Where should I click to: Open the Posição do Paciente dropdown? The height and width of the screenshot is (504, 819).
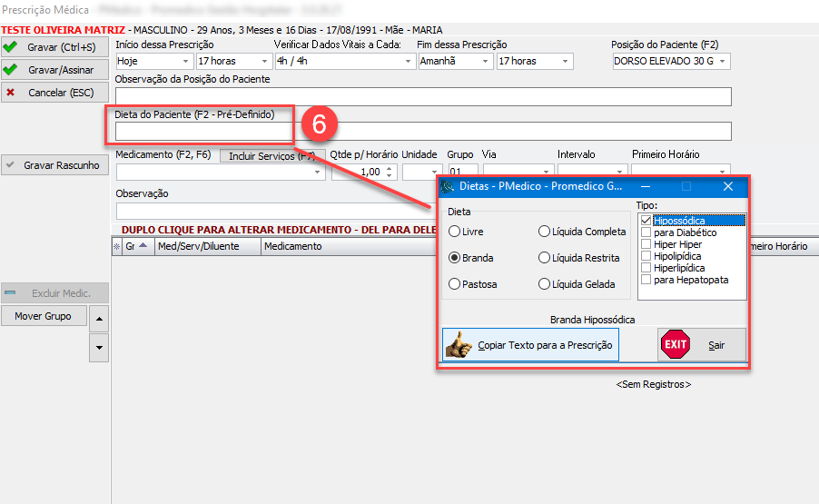[723, 62]
